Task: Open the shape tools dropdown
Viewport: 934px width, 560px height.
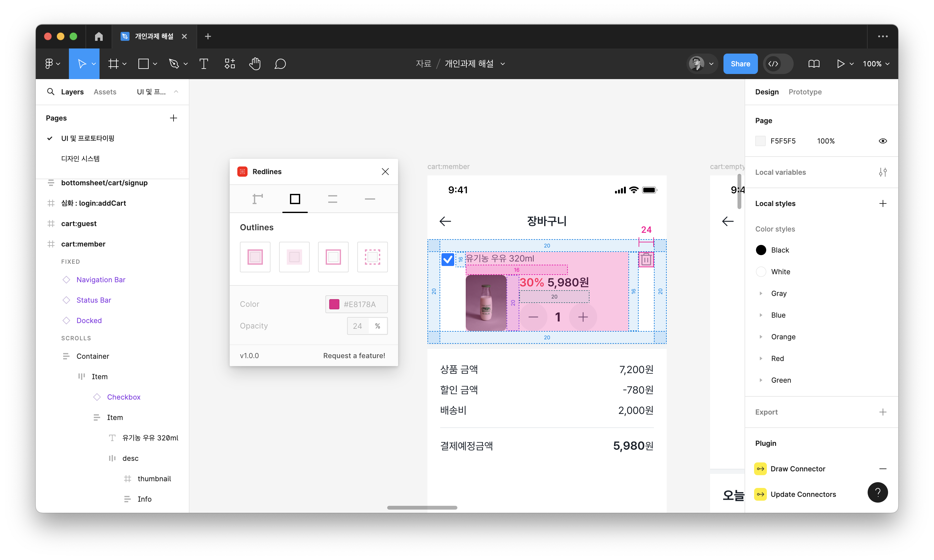Action: coord(155,64)
